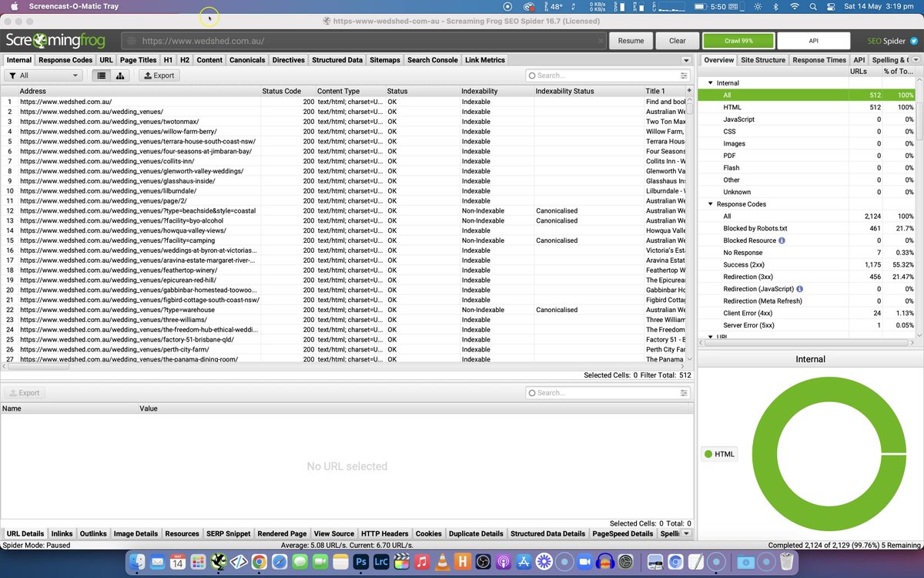Switch to tree view icon

[120, 76]
